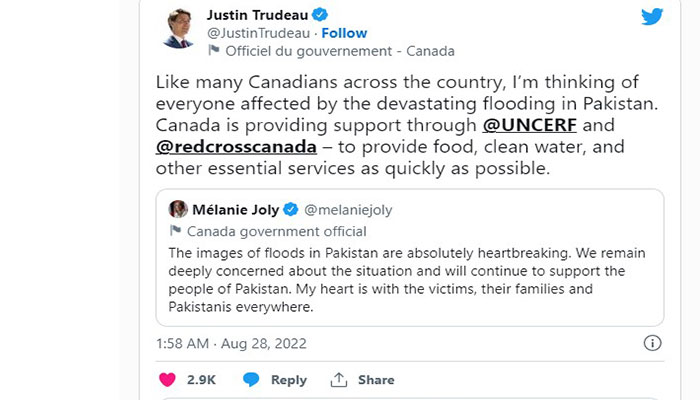Viewport: 700px width, 400px height.
Task: Click the government flag icon under Trudeau
Action: pyautogui.click(x=212, y=51)
